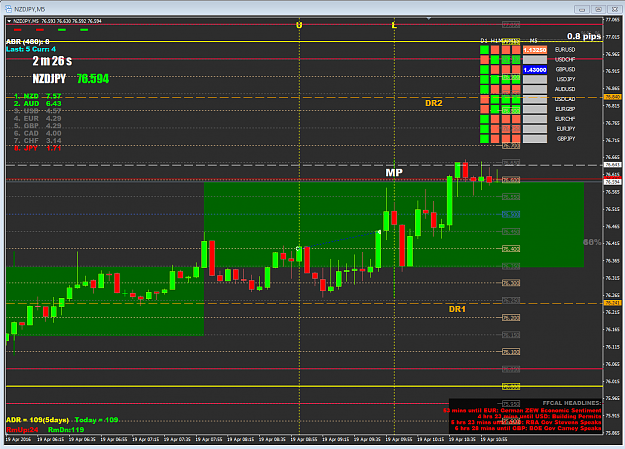
Task: Click the 1. NZD 7.57 strength row
Action: 37,96
